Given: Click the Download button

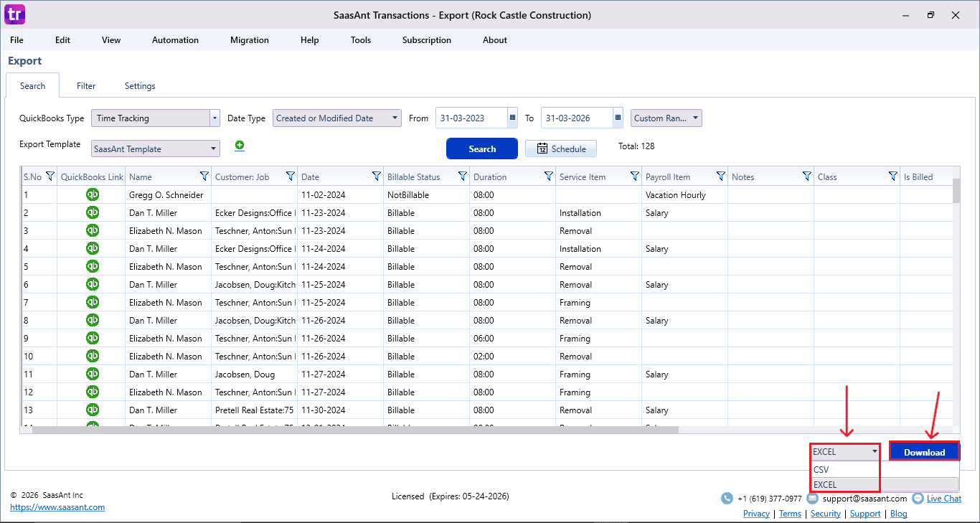Looking at the screenshot, I should click(924, 452).
